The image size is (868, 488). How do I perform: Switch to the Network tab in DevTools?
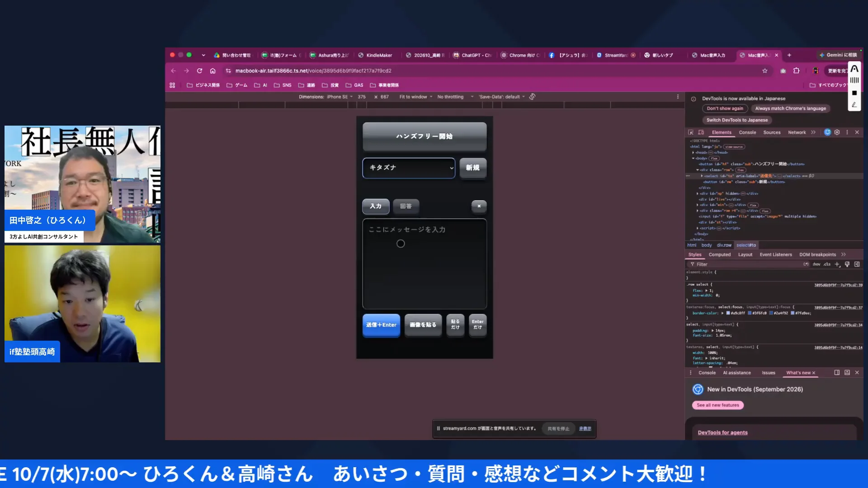pos(797,132)
